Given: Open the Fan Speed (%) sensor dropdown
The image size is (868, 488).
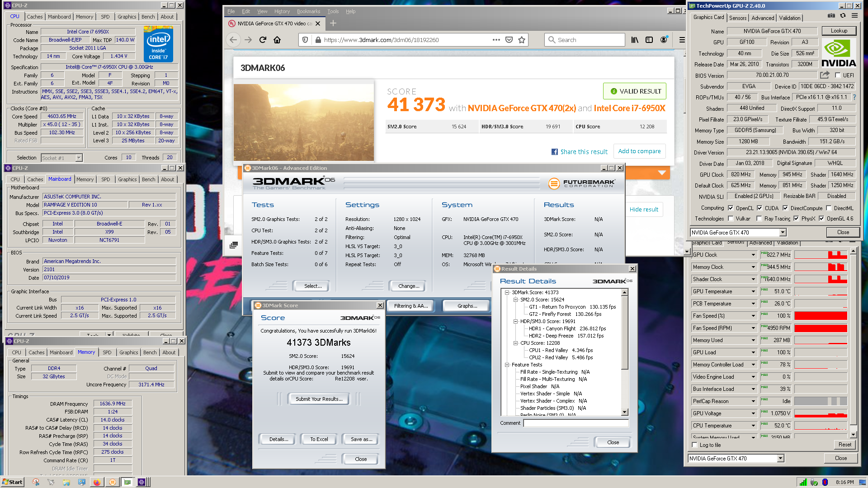Looking at the screenshot, I should point(753,316).
